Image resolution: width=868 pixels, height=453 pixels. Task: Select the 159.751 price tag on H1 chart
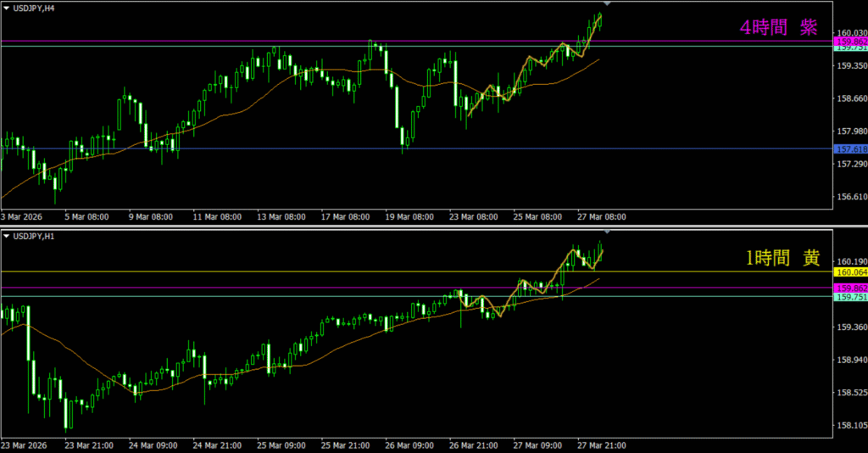click(850, 297)
